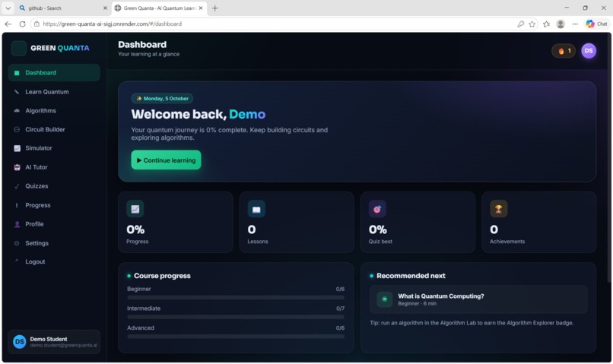Click the Simulator chart icon
613x364 pixels.
(17, 148)
